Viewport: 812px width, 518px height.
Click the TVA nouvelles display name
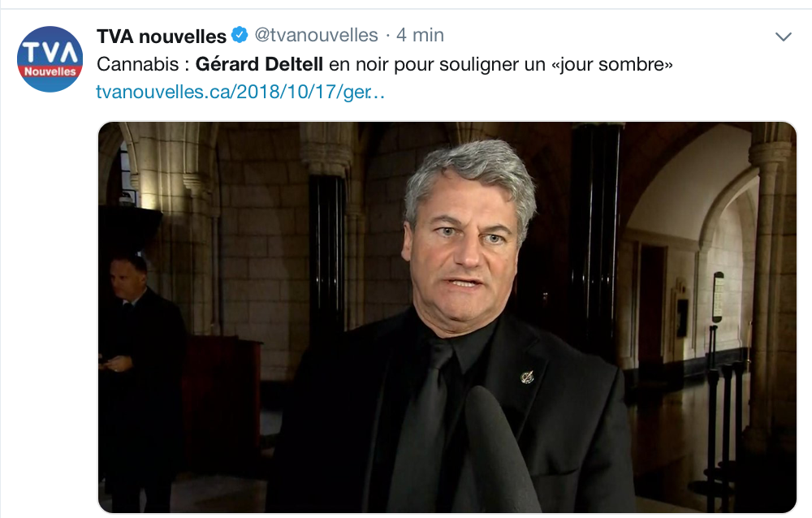162,37
